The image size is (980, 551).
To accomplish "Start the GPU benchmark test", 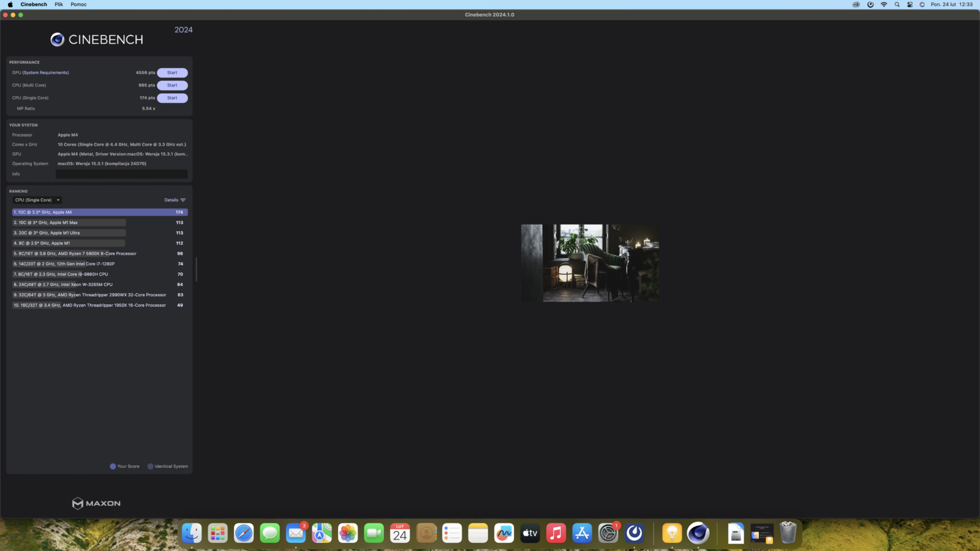I will click(172, 73).
